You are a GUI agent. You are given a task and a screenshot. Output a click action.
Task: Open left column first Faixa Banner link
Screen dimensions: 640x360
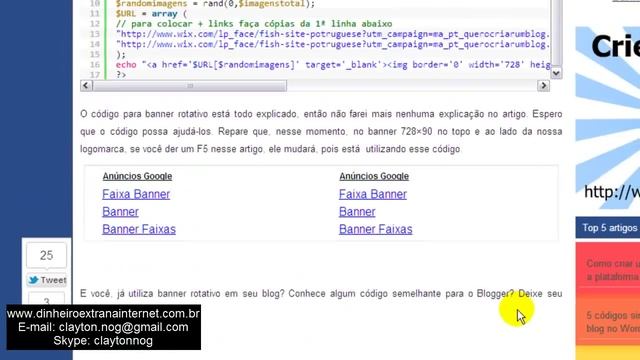coord(136,194)
